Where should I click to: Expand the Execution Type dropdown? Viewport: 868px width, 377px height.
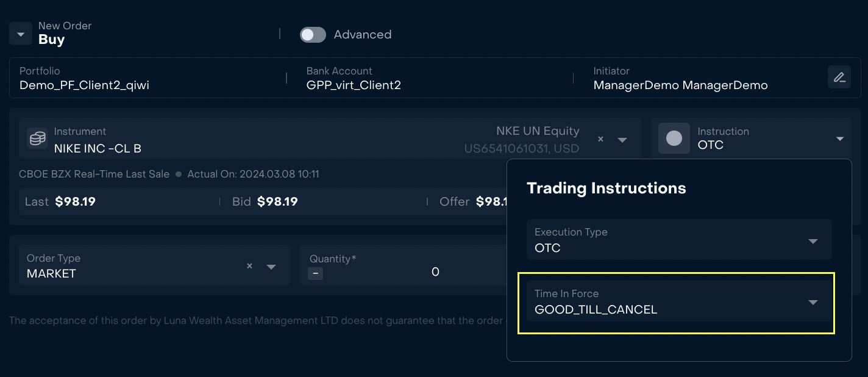[x=813, y=241]
